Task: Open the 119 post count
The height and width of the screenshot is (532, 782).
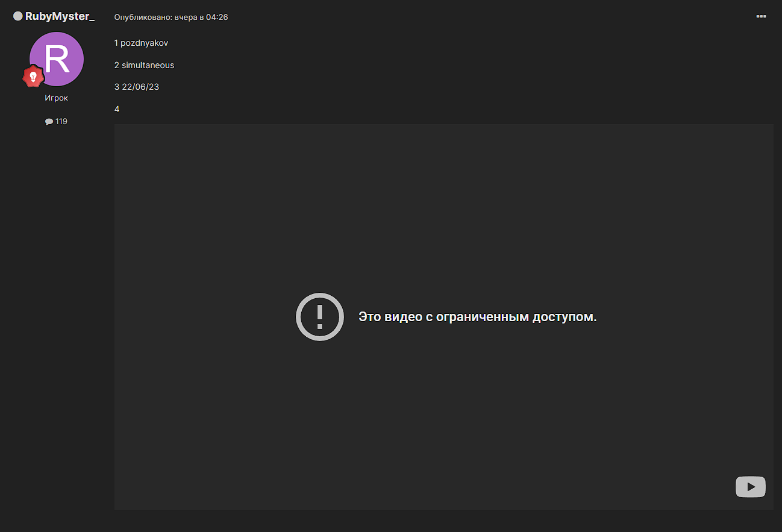Action: tap(61, 122)
